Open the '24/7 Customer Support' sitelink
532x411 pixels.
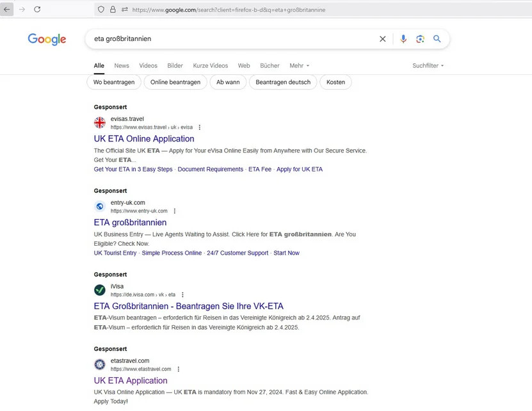(238, 253)
